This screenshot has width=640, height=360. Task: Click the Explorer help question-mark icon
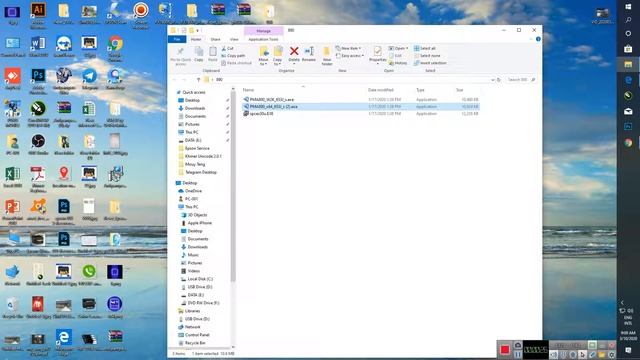[x=538, y=39]
